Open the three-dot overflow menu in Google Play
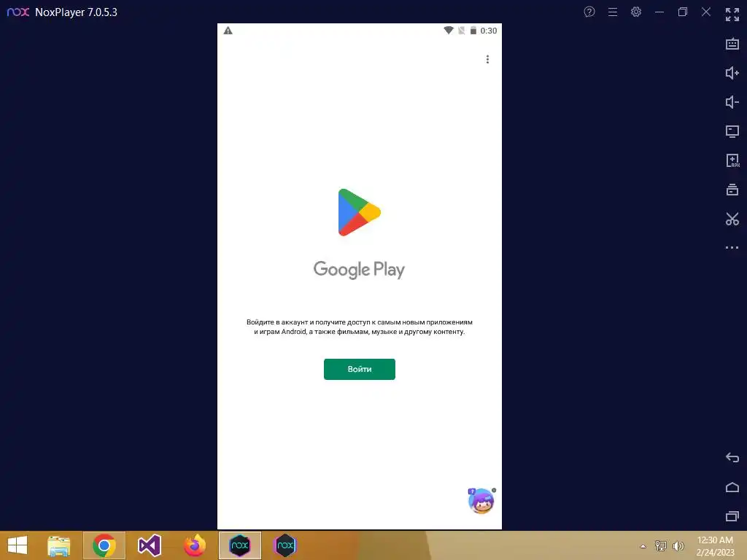 pyautogui.click(x=487, y=59)
